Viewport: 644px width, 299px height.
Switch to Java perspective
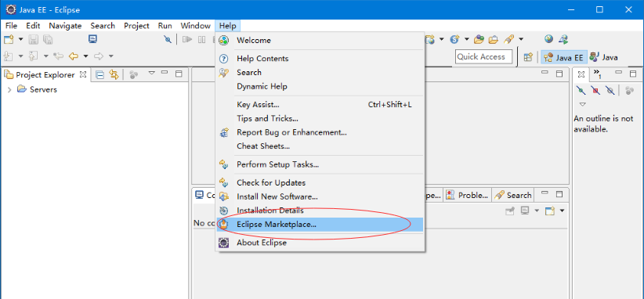click(604, 57)
